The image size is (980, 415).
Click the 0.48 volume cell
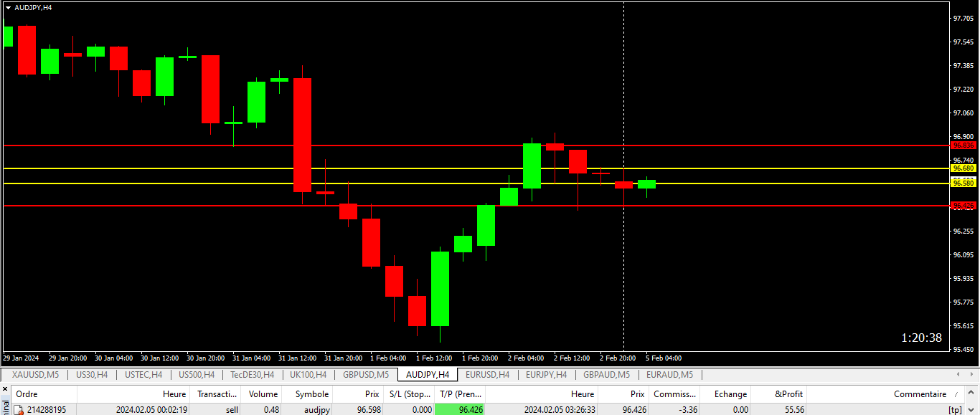[x=270, y=410]
